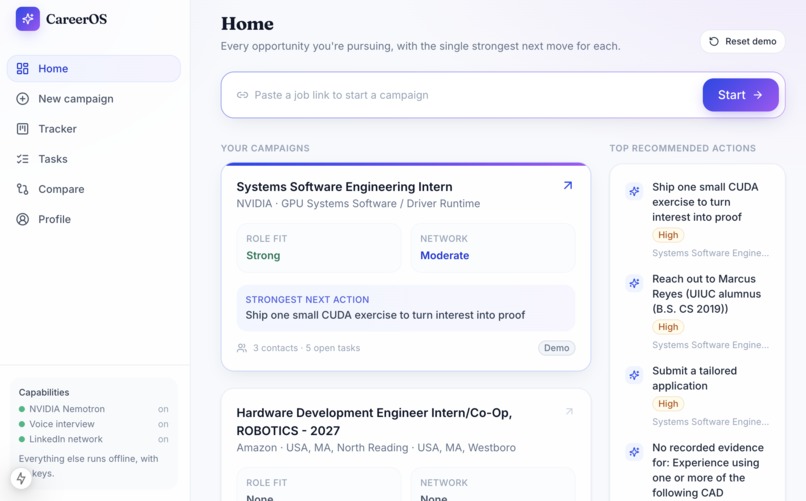
Task: Click the New campaign plus-circle icon
Action: point(23,99)
